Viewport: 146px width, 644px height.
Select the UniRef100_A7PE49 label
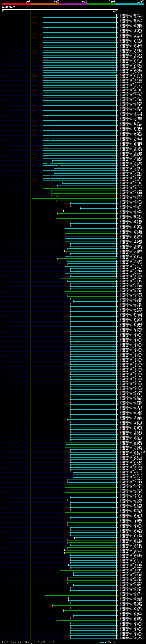pyautogui.click(x=131, y=32)
